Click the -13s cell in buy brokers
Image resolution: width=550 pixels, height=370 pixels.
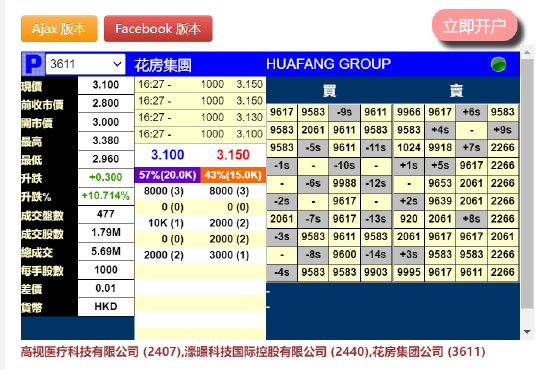pos(376,219)
